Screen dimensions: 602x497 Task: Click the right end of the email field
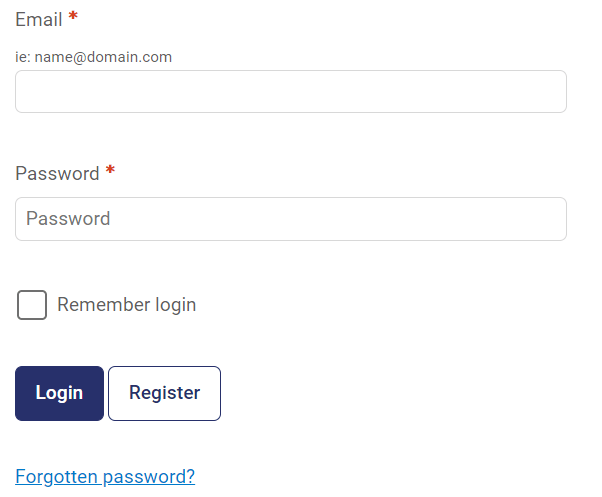pos(553,91)
